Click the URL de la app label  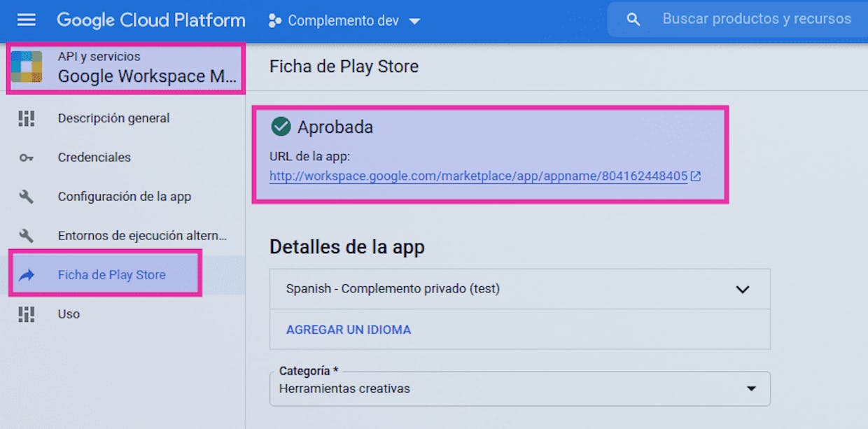click(309, 157)
